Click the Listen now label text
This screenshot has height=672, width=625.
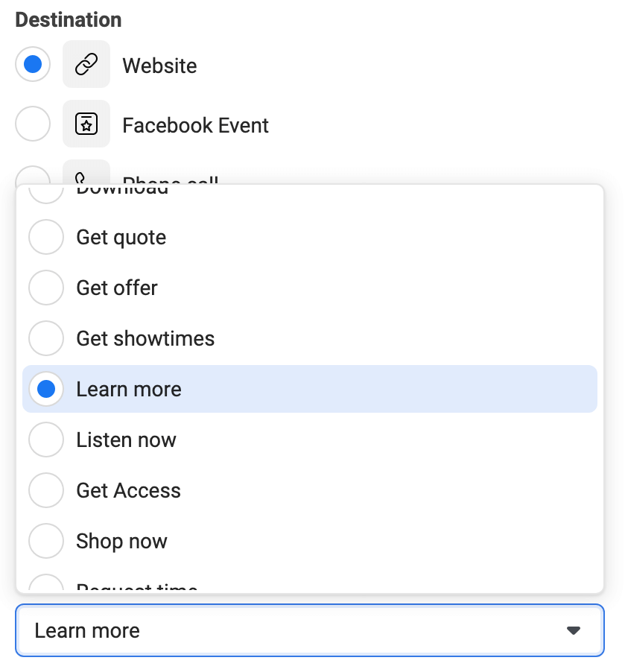click(x=126, y=440)
